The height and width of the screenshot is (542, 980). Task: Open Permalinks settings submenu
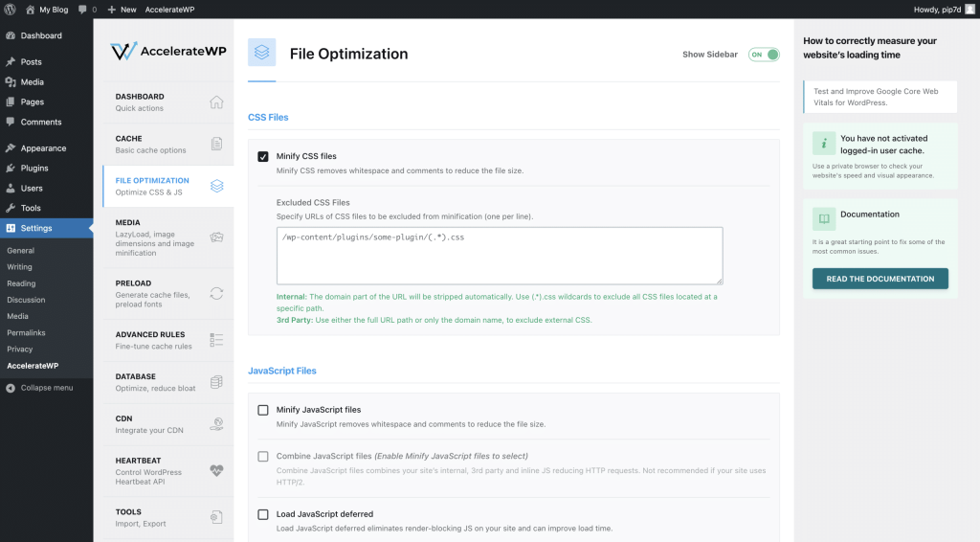coord(26,333)
